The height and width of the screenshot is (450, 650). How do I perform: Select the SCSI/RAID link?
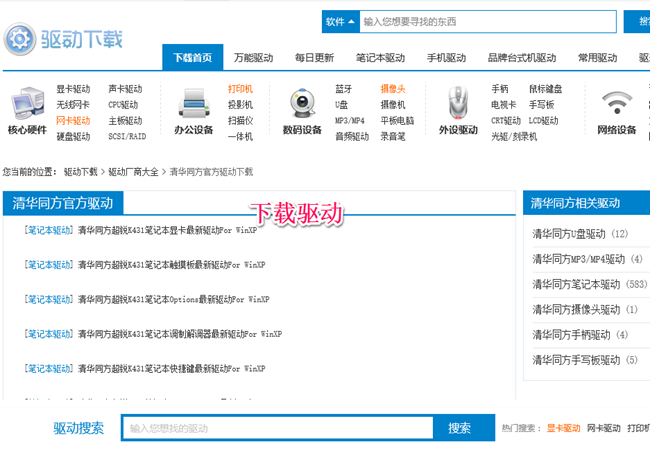coord(127,136)
